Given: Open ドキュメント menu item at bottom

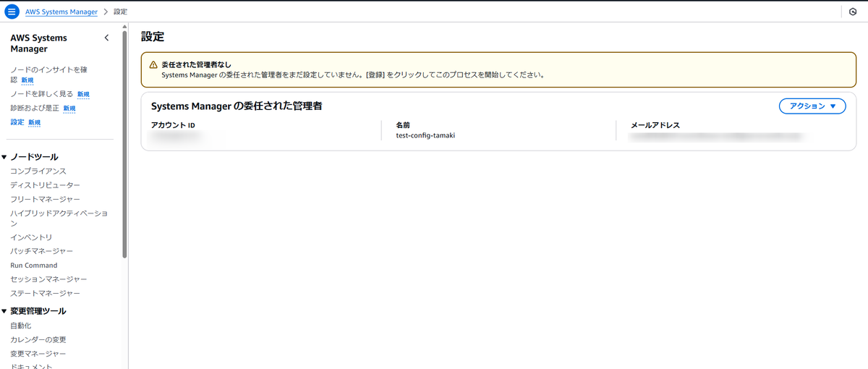Looking at the screenshot, I should (x=31, y=366).
